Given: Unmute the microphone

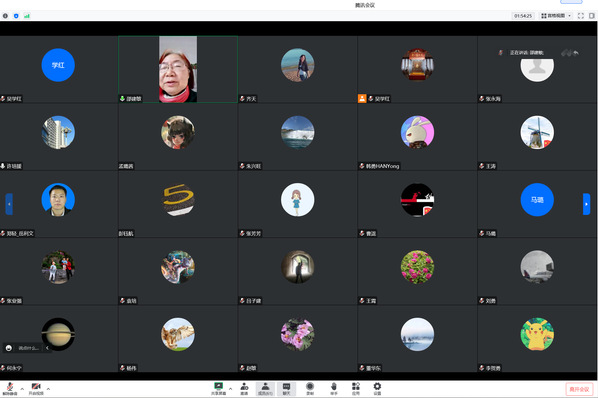Looking at the screenshot, I should tap(10, 388).
